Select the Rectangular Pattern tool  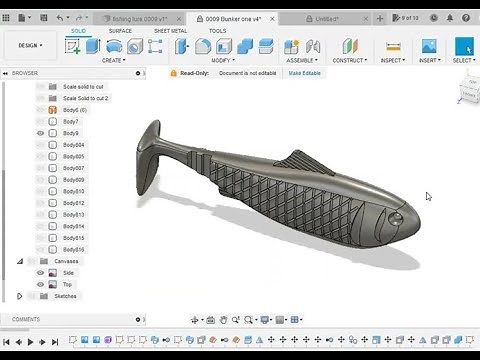click(x=155, y=46)
